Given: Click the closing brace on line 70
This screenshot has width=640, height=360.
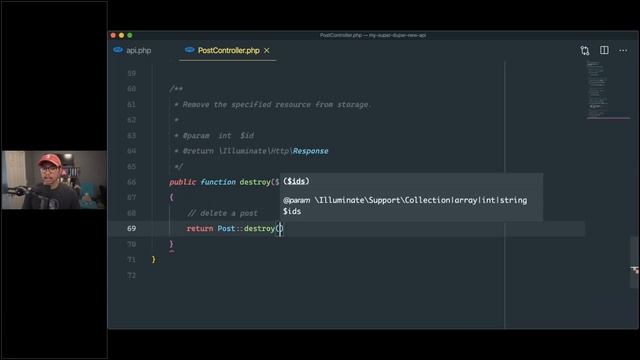Looking at the screenshot, I should pos(171,244).
